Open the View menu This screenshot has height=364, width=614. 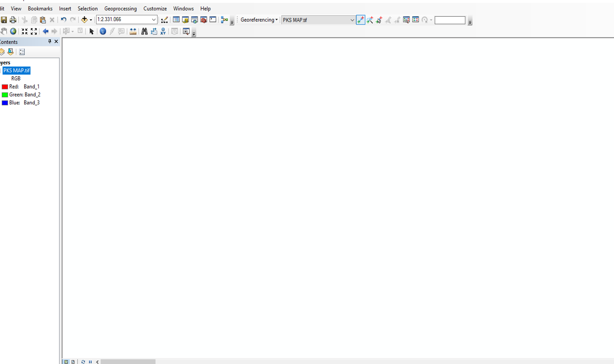16,8
